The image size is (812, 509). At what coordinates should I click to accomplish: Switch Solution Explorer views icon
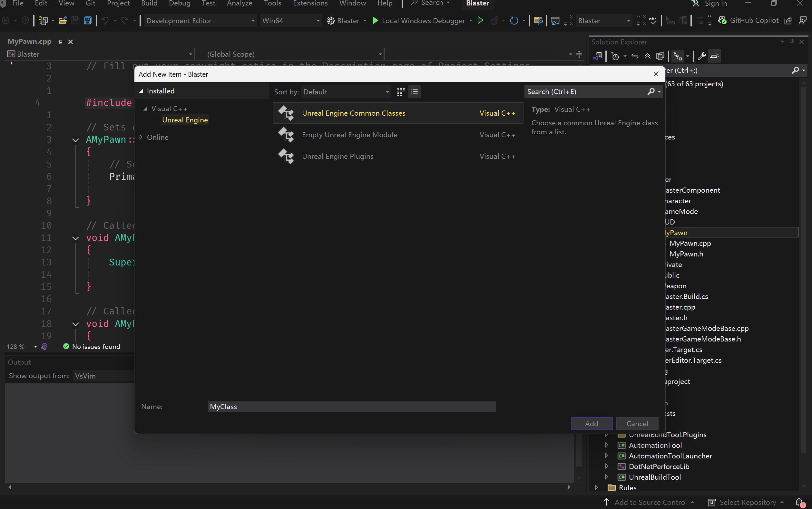(x=597, y=56)
